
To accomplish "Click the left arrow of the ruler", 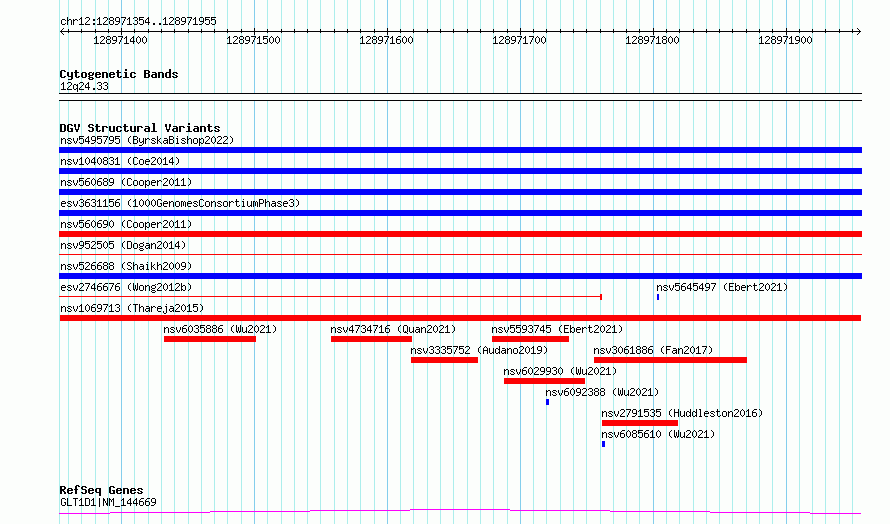I will point(62,32).
